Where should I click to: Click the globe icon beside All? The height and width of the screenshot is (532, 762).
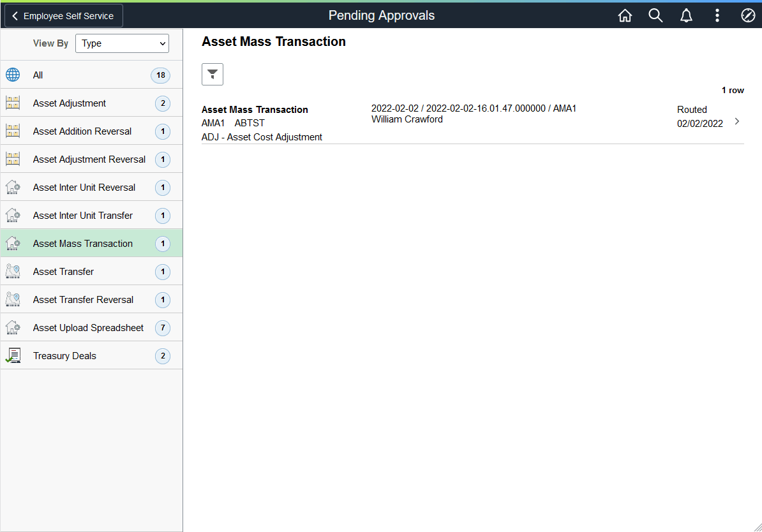click(13, 75)
